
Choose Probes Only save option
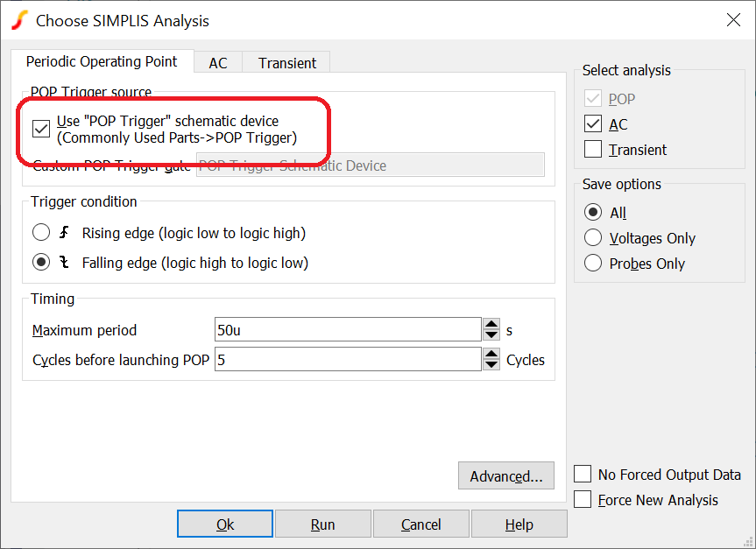(x=593, y=264)
